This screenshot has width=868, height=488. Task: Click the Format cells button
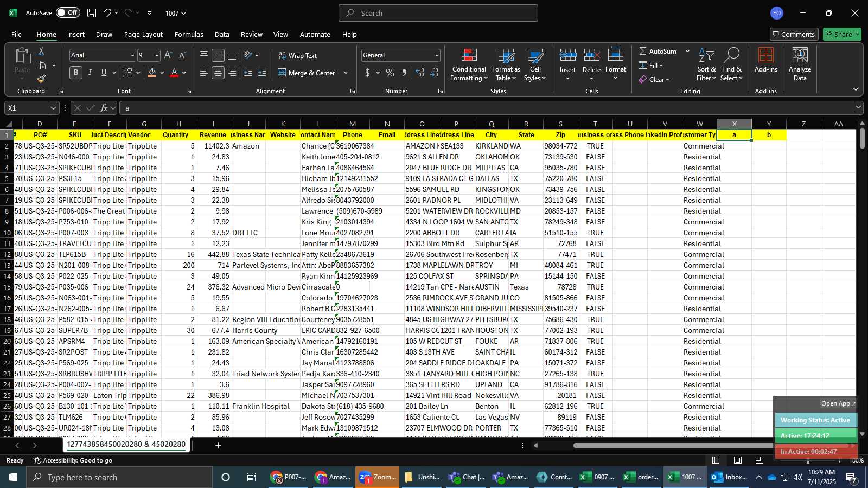[x=616, y=65]
